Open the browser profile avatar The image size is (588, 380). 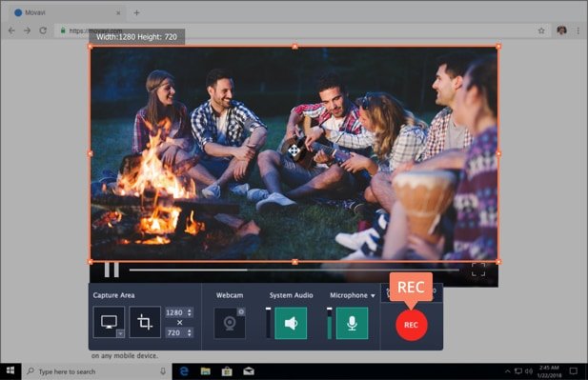(561, 30)
